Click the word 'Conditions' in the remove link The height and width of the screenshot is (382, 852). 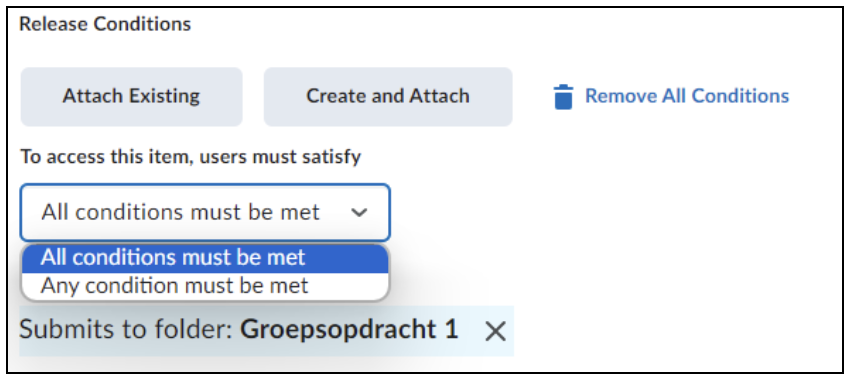(740, 96)
